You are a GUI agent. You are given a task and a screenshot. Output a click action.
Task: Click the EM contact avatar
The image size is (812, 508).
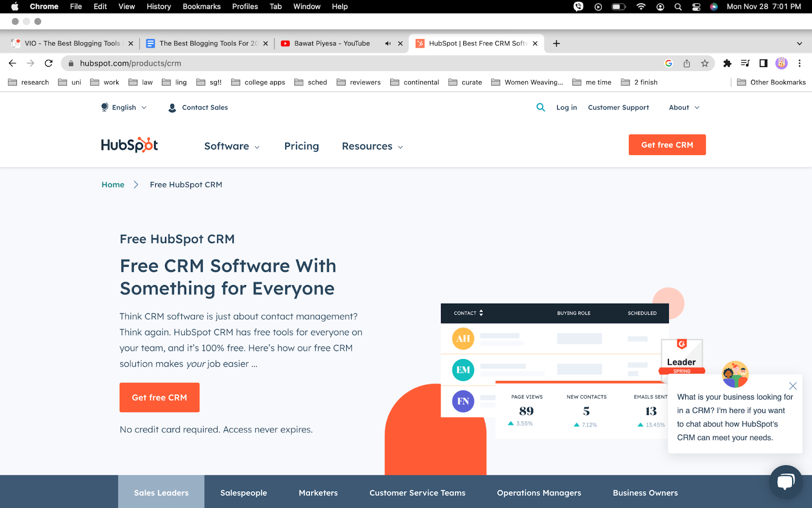point(463,370)
